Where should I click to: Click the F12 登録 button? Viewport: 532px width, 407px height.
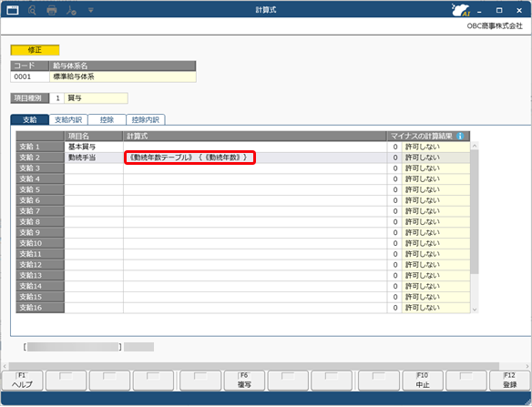point(510,381)
